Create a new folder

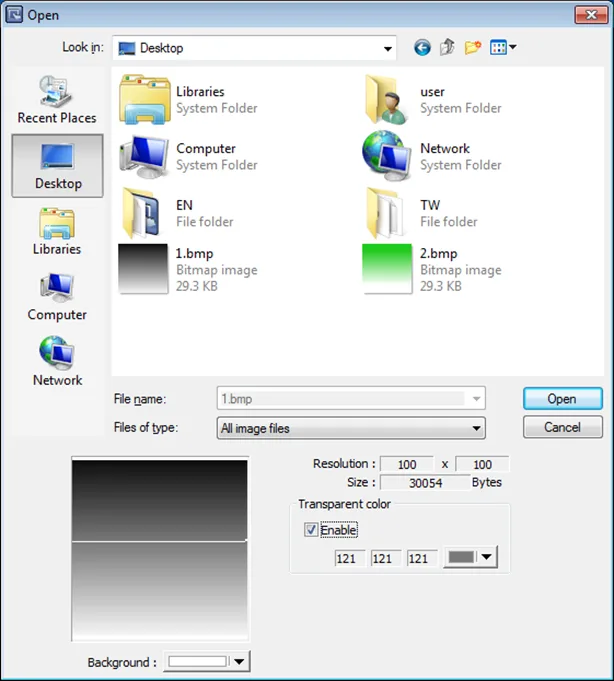pyautogui.click(x=472, y=47)
